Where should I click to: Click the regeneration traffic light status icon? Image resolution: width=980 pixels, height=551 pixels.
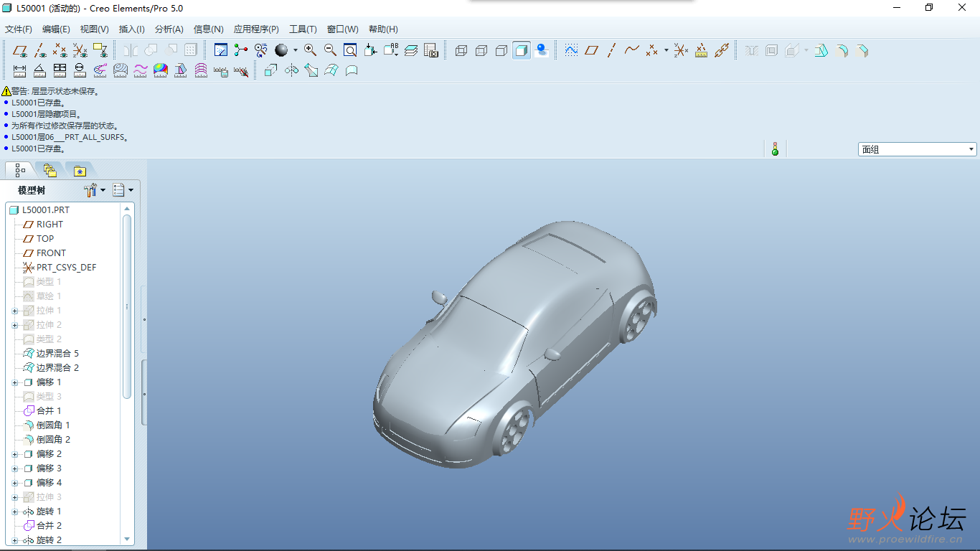point(775,149)
